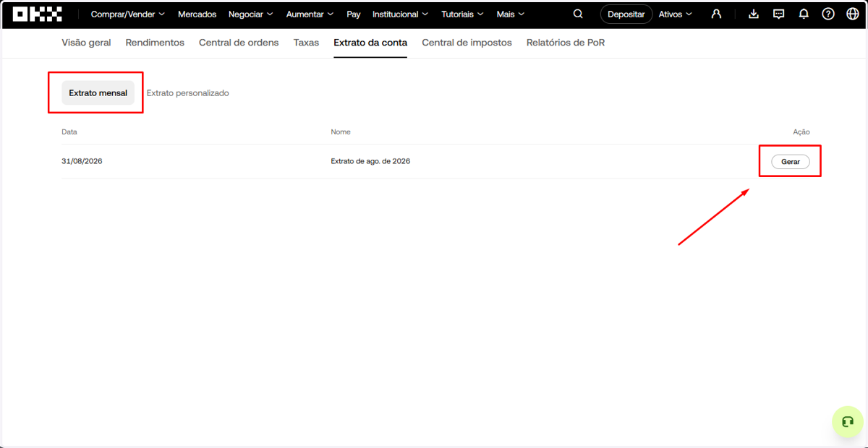
Task: Expand the Comprar/Vender dropdown
Action: pos(127,14)
